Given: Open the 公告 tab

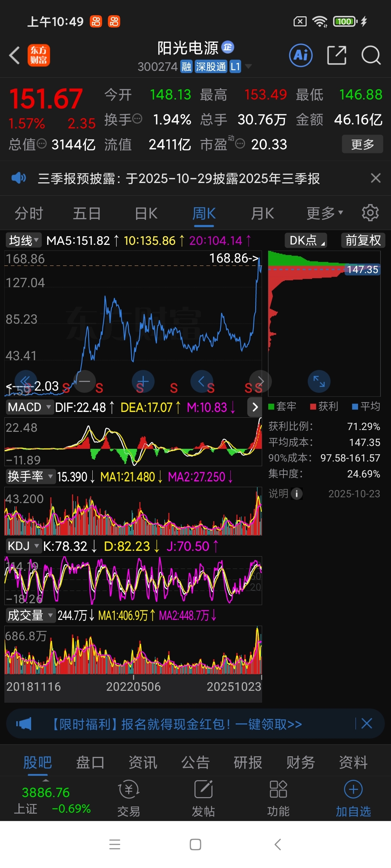Looking at the screenshot, I should coord(195,762).
